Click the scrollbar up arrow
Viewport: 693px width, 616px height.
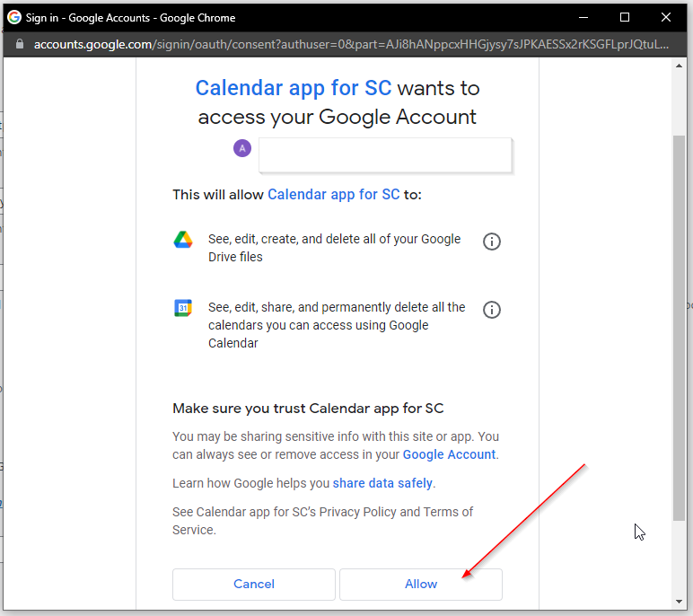(680, 66)
